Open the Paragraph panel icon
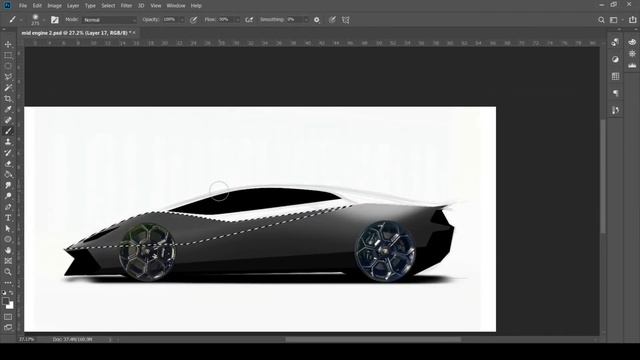This screenshot has height=360, width=640. point(615,93)
